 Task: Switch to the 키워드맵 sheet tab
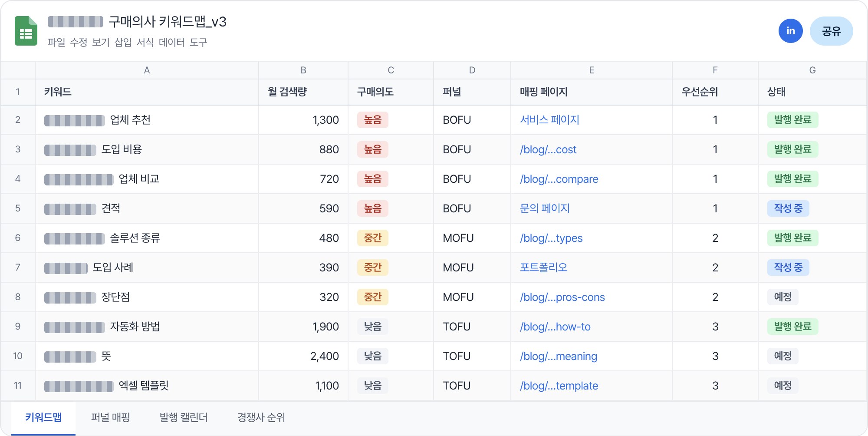coord(43,418)
